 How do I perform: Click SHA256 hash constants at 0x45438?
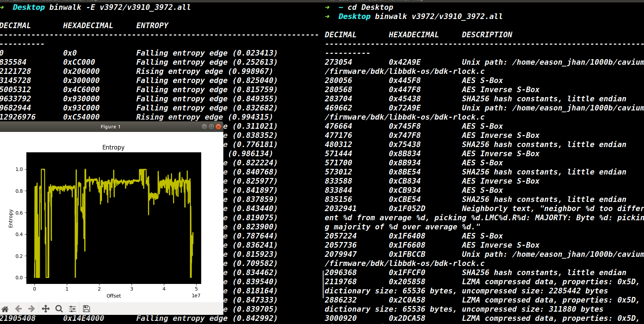[544, 99]
